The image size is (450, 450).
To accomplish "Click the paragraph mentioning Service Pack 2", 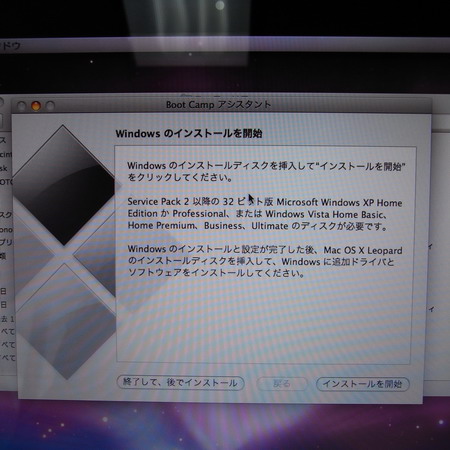I will tap(265, 214).
